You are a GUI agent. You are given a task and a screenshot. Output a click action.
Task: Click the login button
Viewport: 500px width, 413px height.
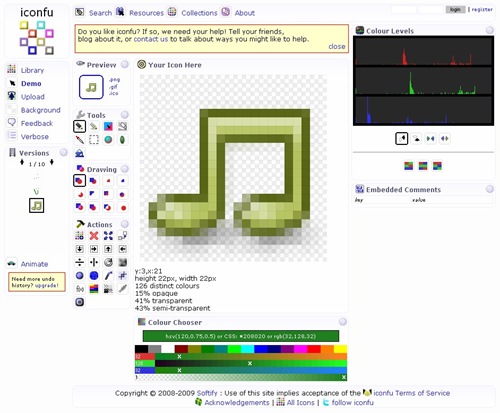tap(455, 10)
